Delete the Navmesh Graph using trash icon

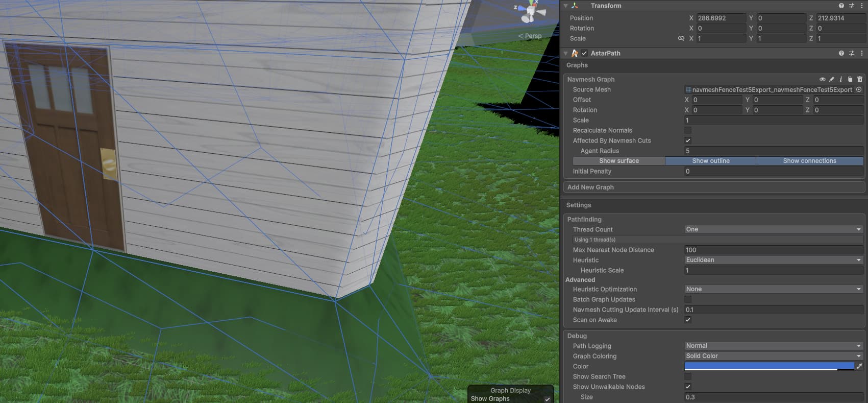[x=860, y=79]
